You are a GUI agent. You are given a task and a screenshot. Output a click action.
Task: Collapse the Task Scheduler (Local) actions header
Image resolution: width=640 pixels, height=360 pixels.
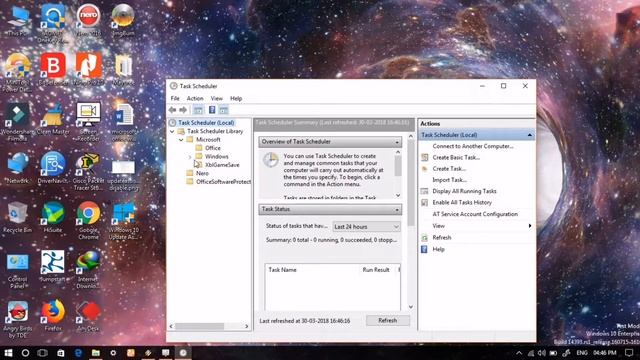pyautogui.click(x=529, y=135)
